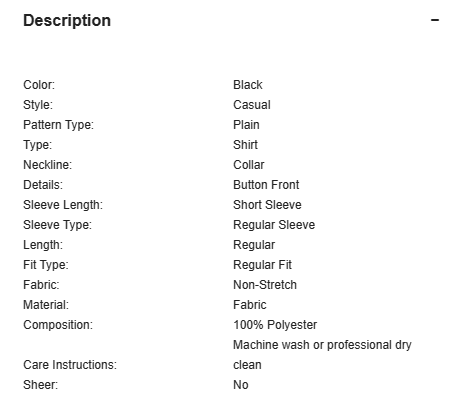Screen dimensions: 465x409
Task: Click the Non-Stretch fabric value
Action: [265, 285]
